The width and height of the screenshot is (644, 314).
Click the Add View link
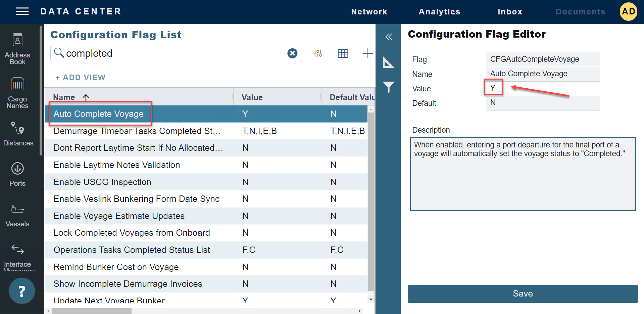81,78
